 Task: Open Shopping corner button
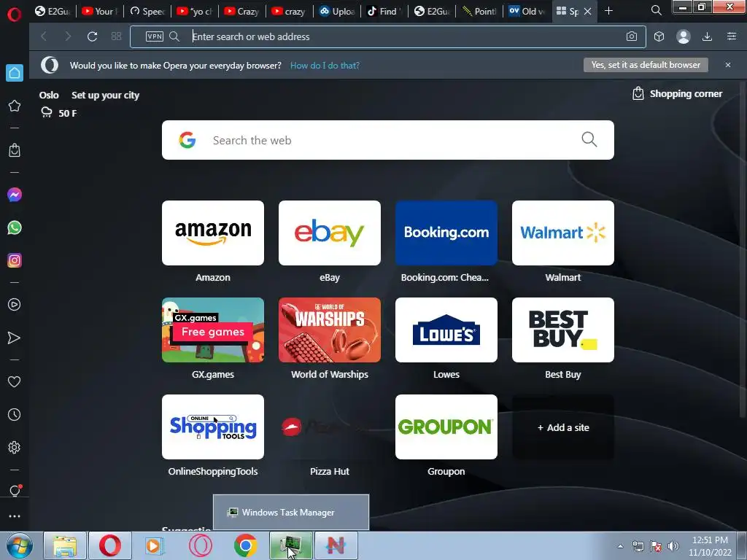click(678, 94)
